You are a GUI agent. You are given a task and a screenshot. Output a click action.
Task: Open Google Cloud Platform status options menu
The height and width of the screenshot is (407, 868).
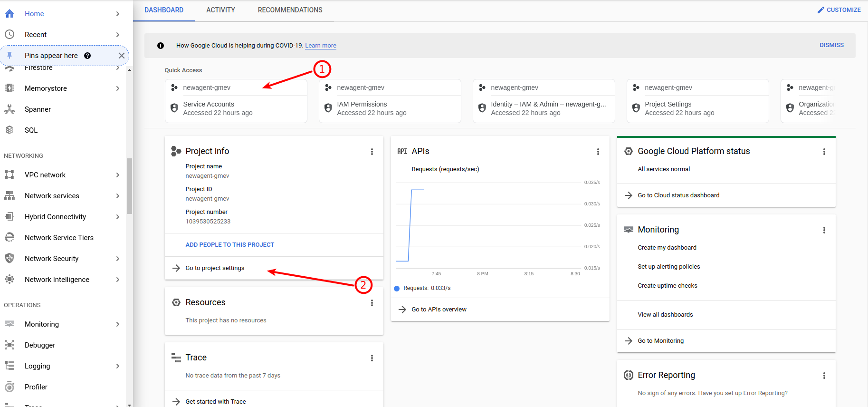click(x=824, y=152)
